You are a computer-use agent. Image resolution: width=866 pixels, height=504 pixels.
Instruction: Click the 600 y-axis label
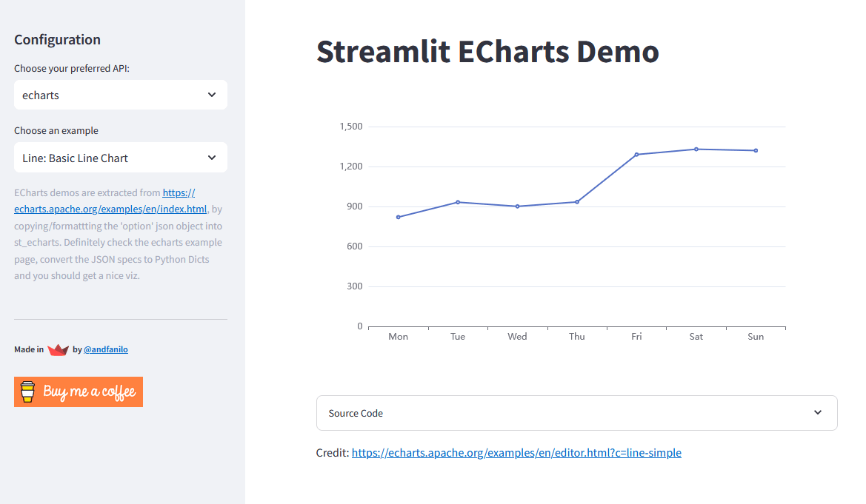coord(355,246)
